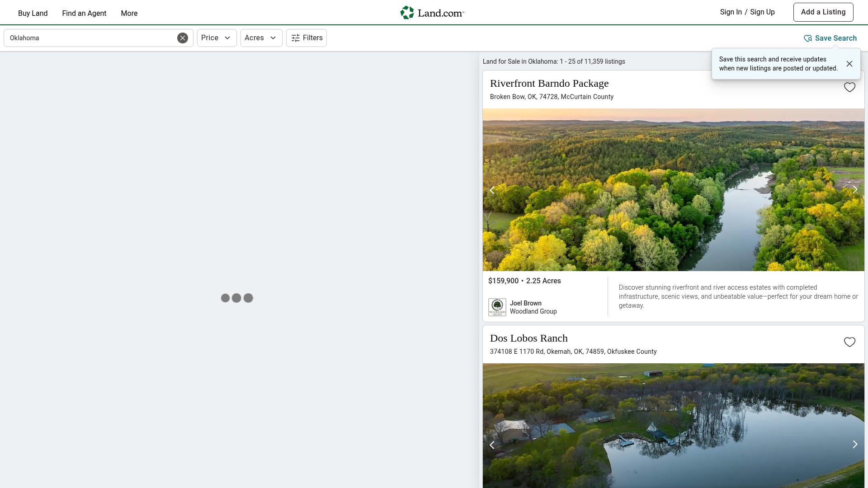
Task: Show next photo of Riverfront Barndo Package
Action: click(855, 190)
